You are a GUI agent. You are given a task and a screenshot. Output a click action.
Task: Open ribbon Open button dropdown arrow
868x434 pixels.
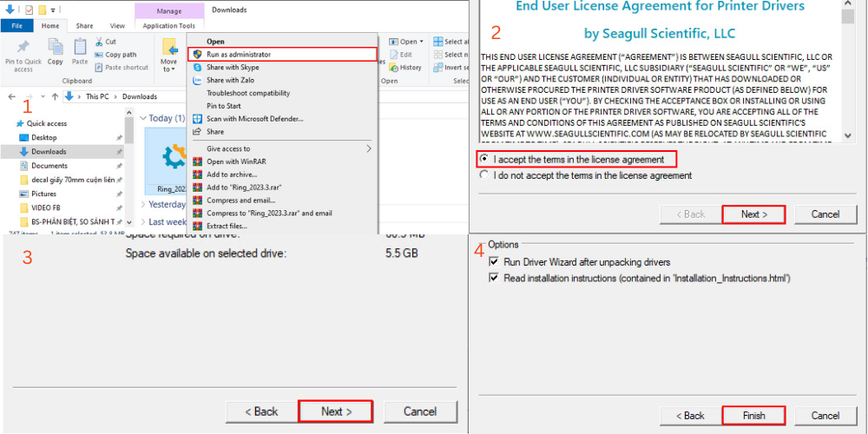422,42
